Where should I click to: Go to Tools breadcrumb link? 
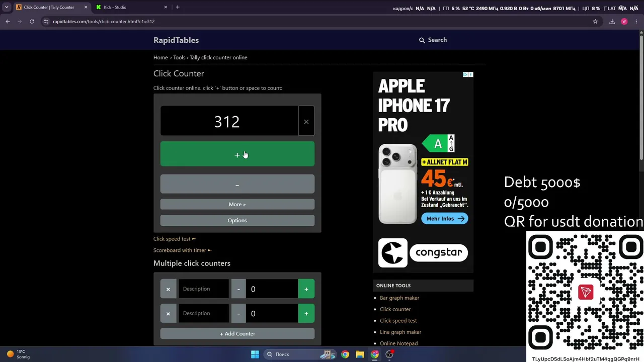(x=179, y=57)
